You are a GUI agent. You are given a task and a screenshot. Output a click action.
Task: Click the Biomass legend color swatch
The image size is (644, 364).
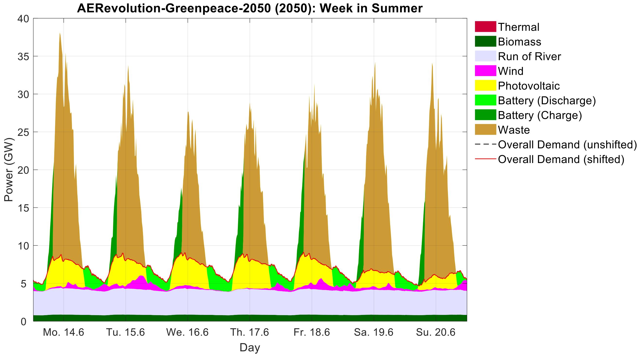[485, 42]
